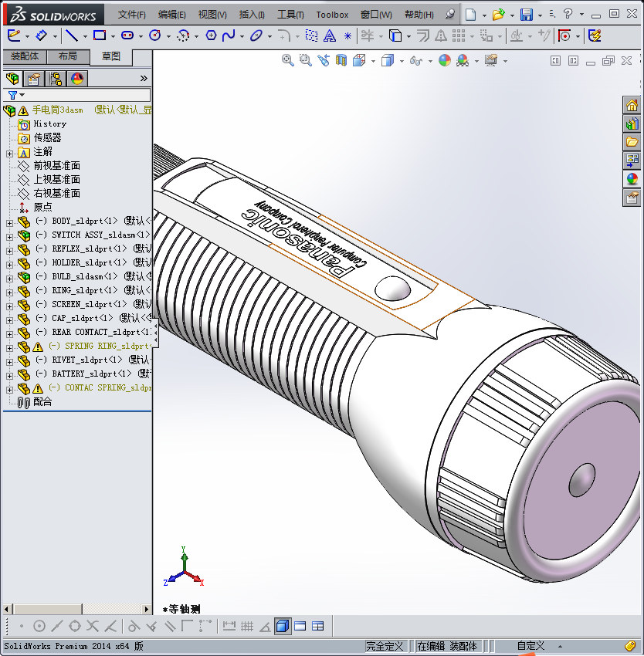Select the History tree item

(50, 123)
